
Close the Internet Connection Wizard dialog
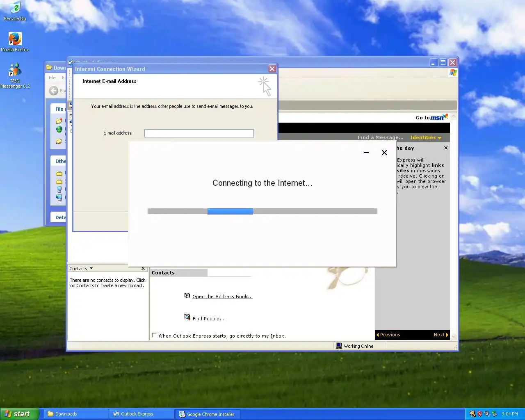tap(272, 69)
